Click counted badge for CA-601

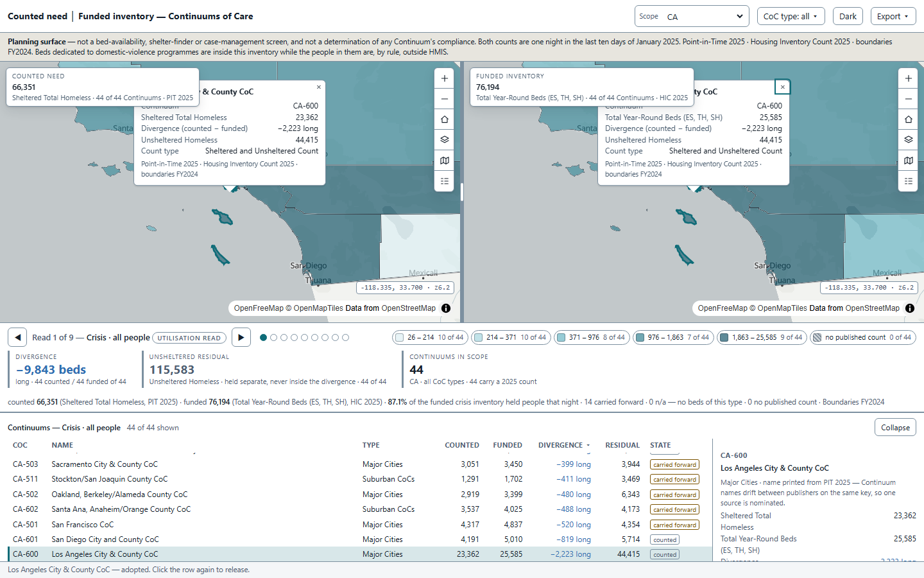(665, 539)
